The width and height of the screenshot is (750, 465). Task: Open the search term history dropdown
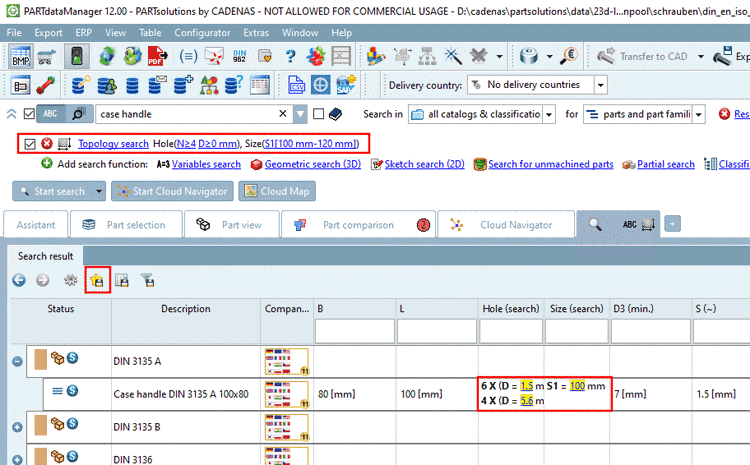pyautogui.click(x=300, y=114)
